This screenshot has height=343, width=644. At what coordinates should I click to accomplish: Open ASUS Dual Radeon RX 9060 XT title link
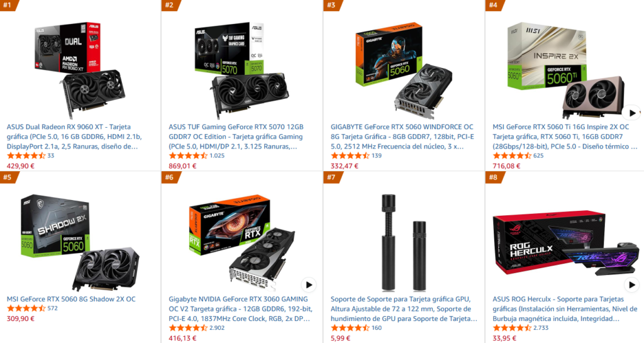pos(74,137)
